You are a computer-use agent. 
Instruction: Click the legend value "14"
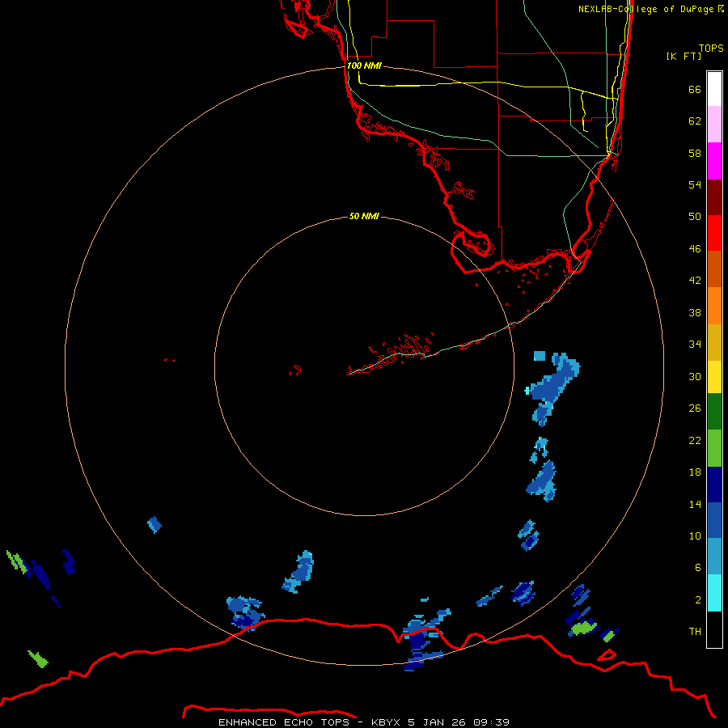(695, 504)
